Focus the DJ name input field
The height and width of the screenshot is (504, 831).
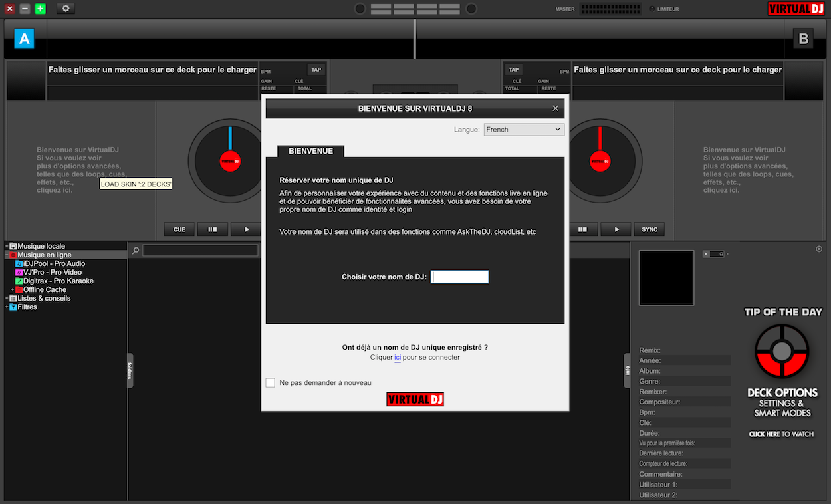(x=459, y=277)
